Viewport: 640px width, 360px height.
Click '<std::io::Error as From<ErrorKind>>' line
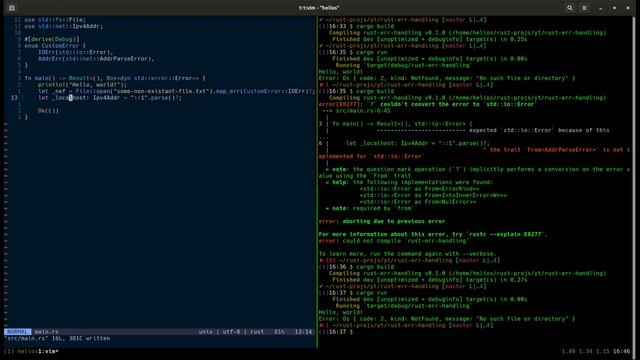420,189
